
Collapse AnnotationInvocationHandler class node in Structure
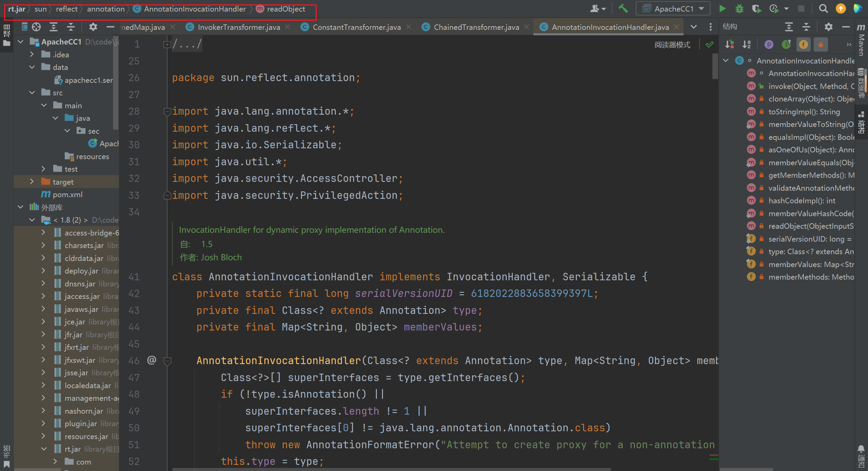click(726, 60)
